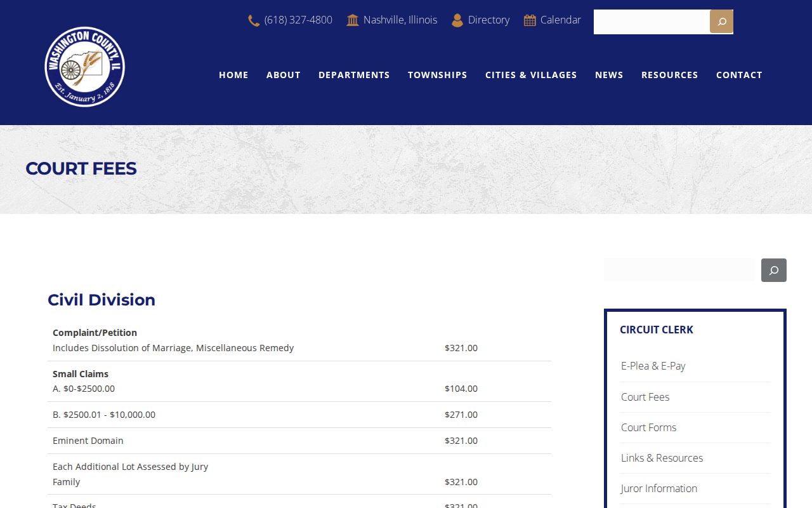Click the calendar icon in the top bar

[530, 20]
